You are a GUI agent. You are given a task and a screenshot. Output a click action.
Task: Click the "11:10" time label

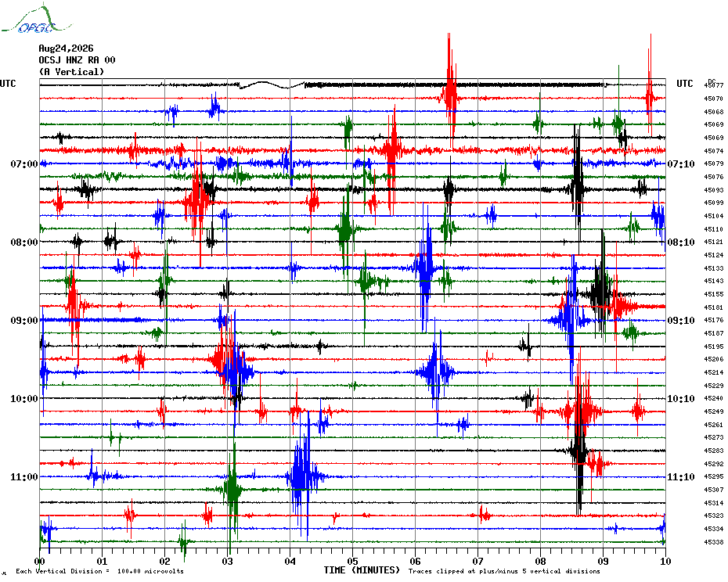click(681, 477)
